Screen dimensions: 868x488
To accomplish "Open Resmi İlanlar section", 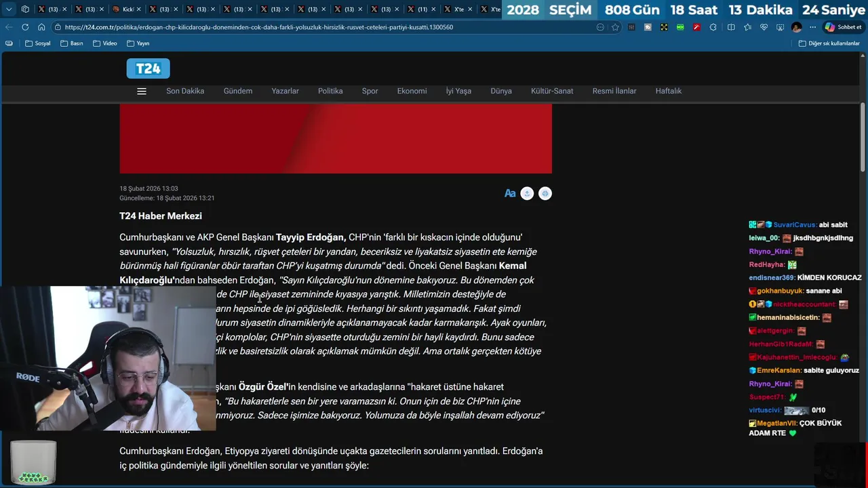I will pyautogui.click(x=614, y=91).
